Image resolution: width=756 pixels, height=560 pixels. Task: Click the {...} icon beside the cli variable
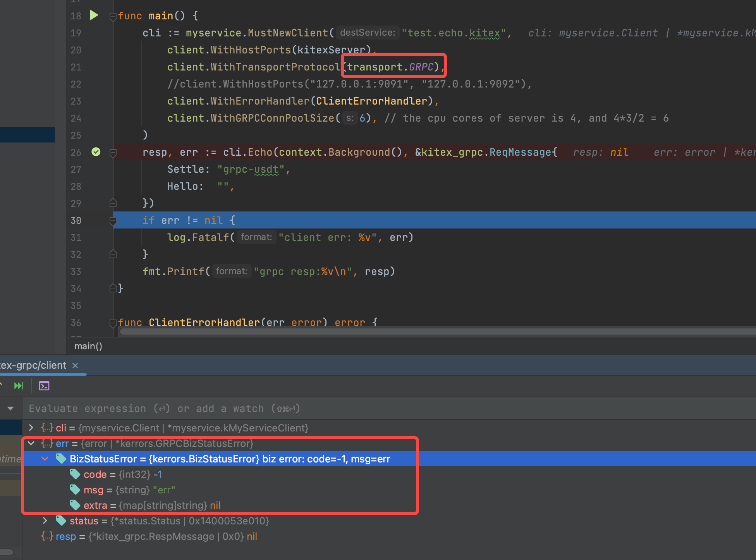(x=47, y=428)
